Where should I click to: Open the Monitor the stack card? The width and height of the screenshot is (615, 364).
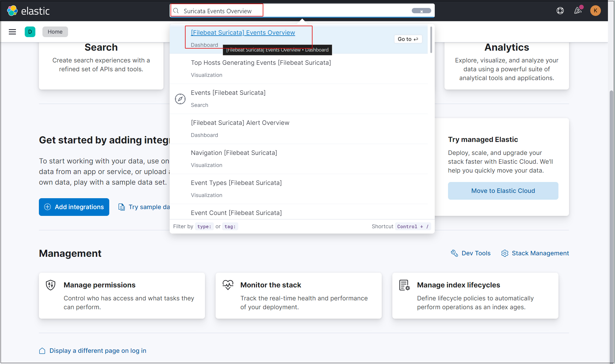pyautogui.click(x=299, y=296)
